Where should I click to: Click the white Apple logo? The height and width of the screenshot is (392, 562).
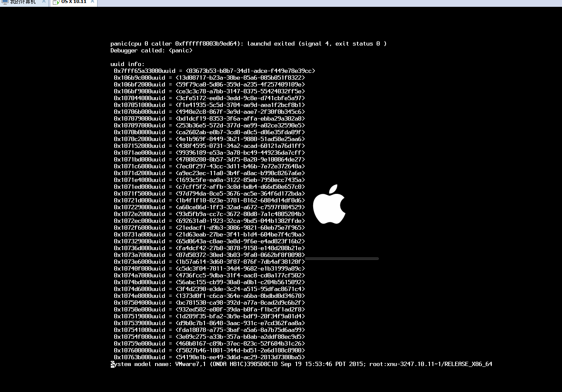(x=329, y=204)
